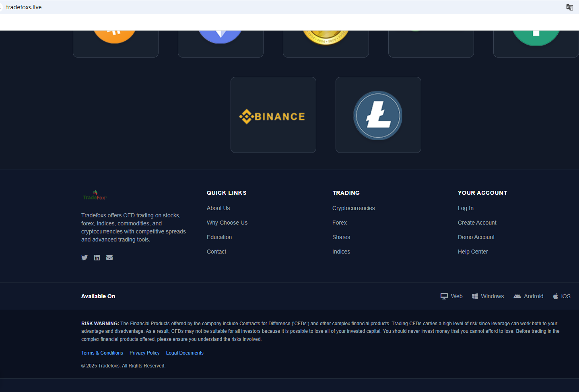Click the Android robot icon
The height and width of the screenshot is (392, 579).
click(517, 296)
